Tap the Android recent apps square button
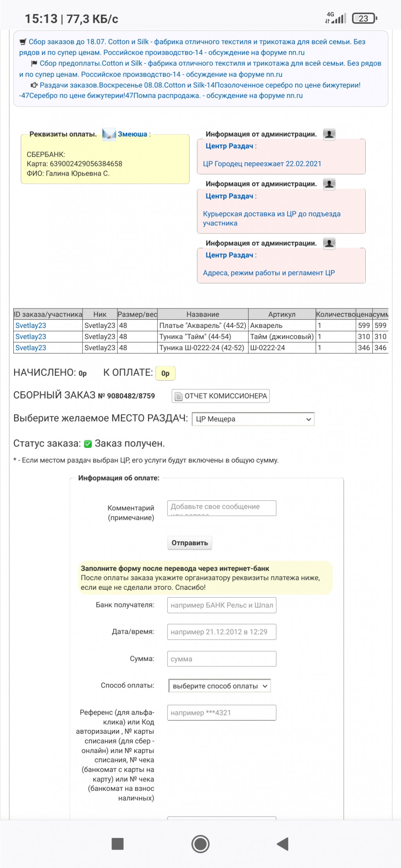The image size is (401, 868). pyautogui.click(x=117, y=844)
